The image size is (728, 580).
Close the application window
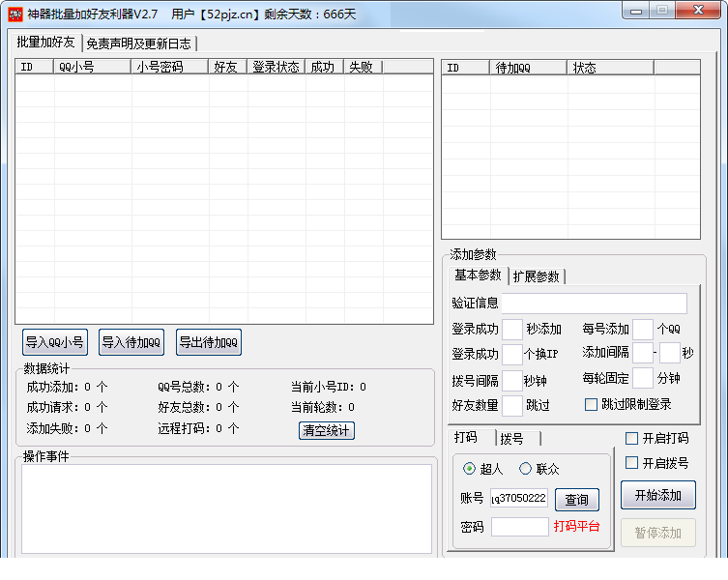coord(698,11)
